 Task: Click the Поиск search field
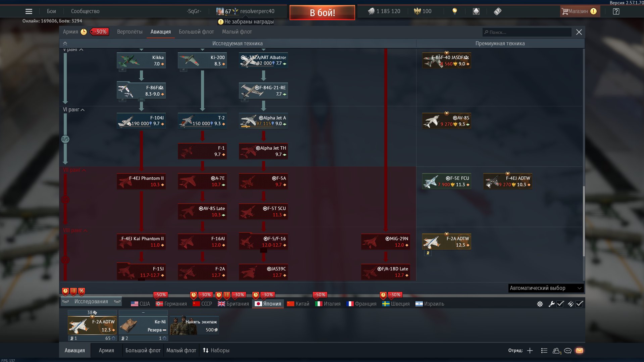(x=527, y=32)
